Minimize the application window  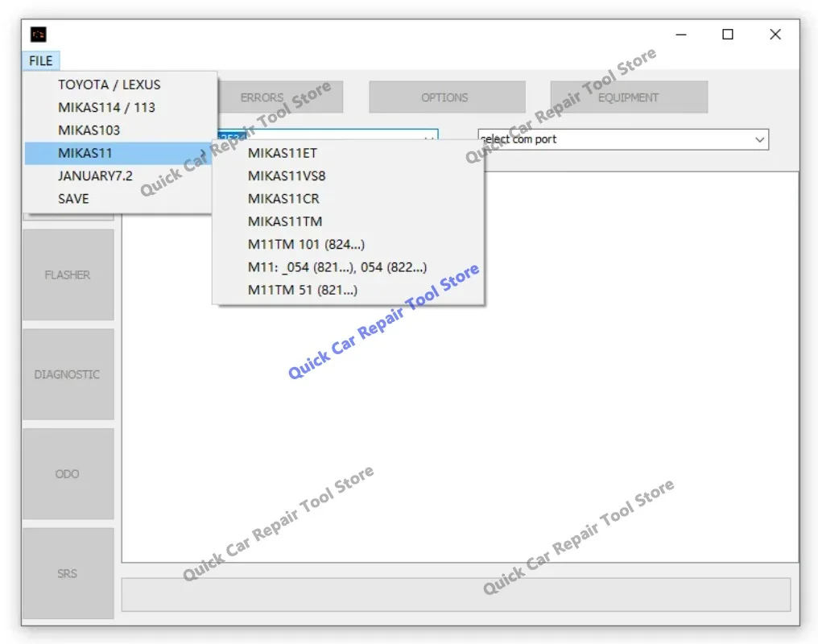pos(681,35)
